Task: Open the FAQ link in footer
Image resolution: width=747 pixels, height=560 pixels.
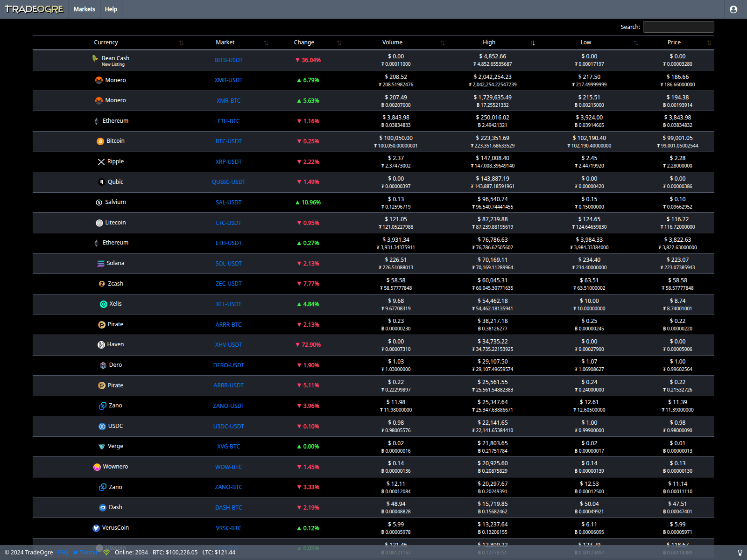Action: point(63,553)
